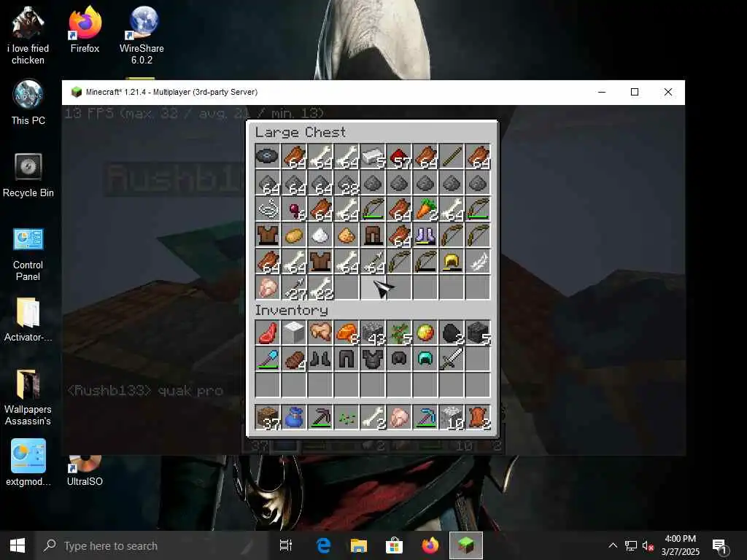Open the notification center
This screenshot has height=560, width=747.
pos(720,545)
